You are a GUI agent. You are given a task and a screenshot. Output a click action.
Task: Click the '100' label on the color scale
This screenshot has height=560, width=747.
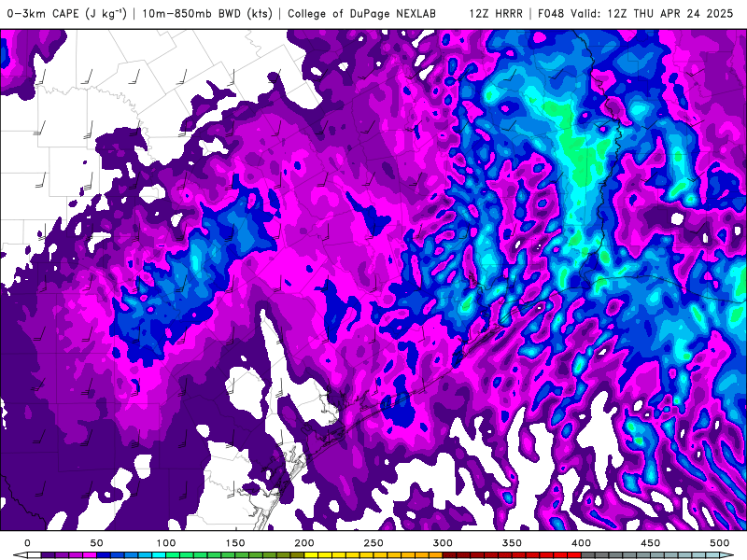pyautogui.click(x=166, y=543)
